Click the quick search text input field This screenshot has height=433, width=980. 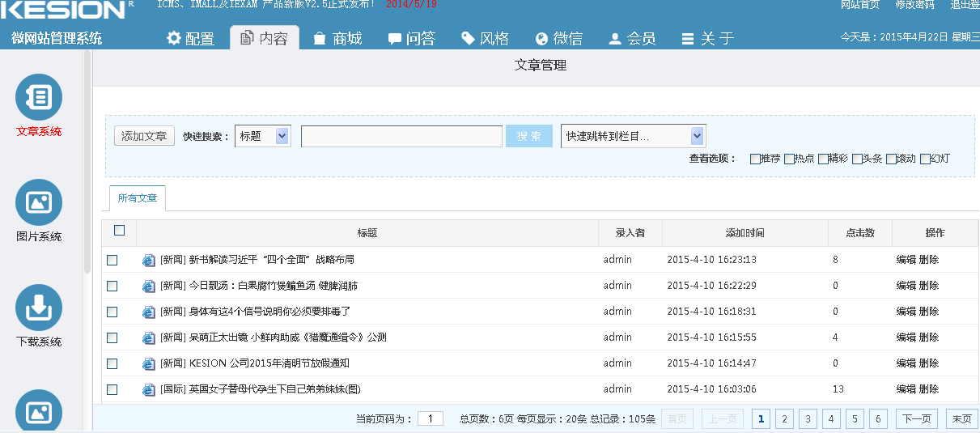pos(401,136)
